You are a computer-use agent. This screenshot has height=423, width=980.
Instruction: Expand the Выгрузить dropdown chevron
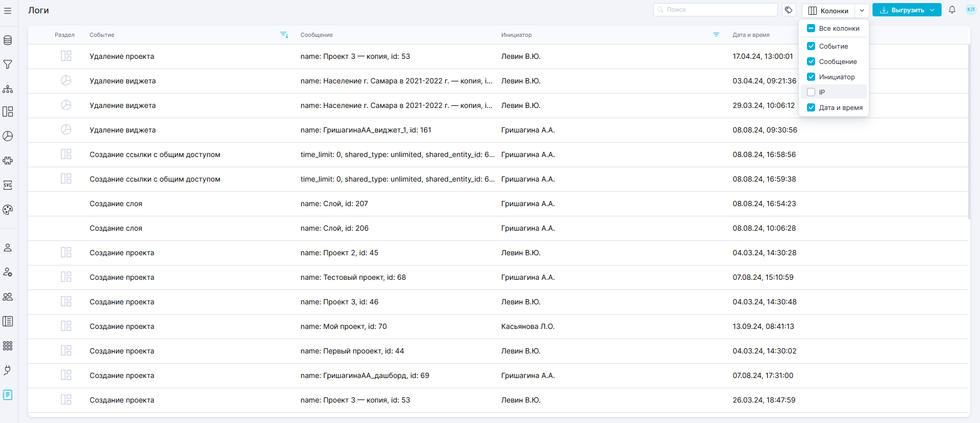click(x=932, y=10)
